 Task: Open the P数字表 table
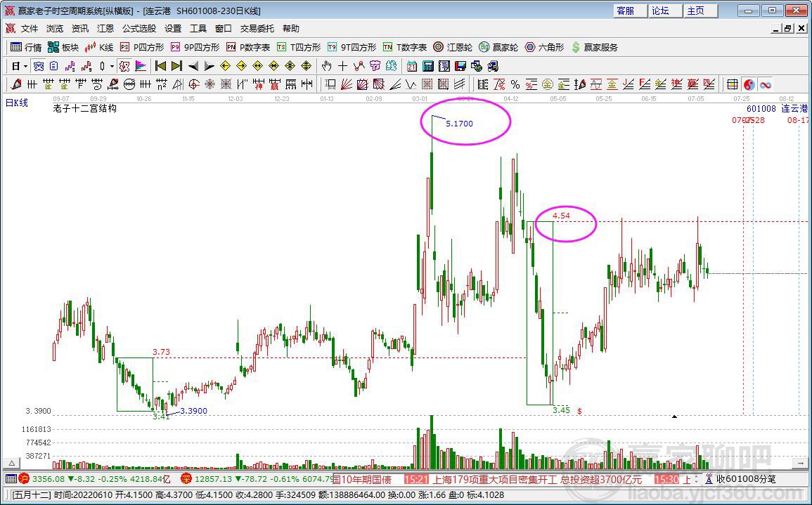pyautogui.click(x=248, y=48)
